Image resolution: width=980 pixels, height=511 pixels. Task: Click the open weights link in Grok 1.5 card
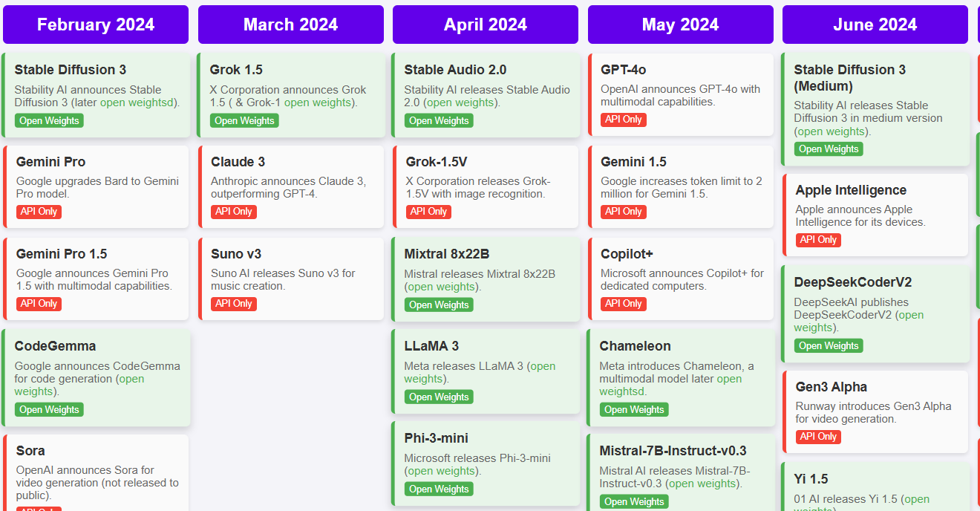tap(317, 102)
